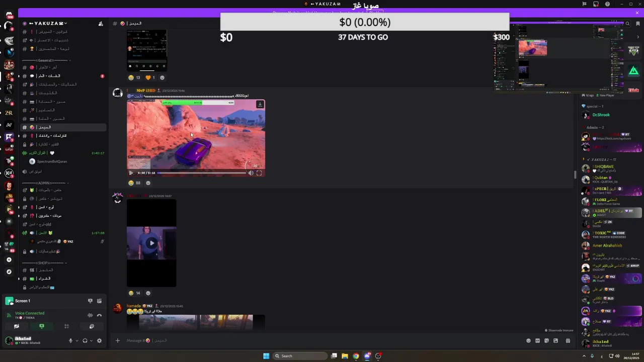
Task: Open the soundboard button
Action: [92, 326]
